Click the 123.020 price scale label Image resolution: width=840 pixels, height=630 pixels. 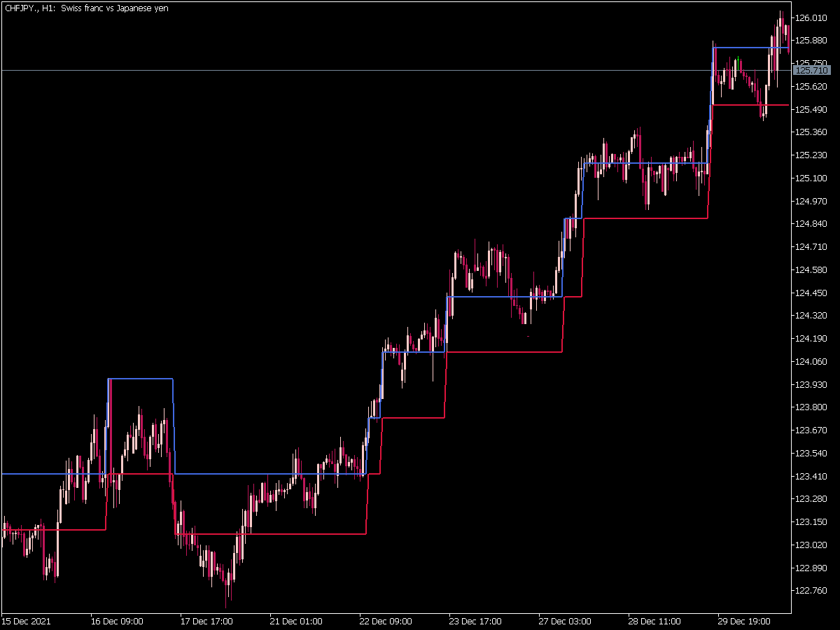coord(812,545)
